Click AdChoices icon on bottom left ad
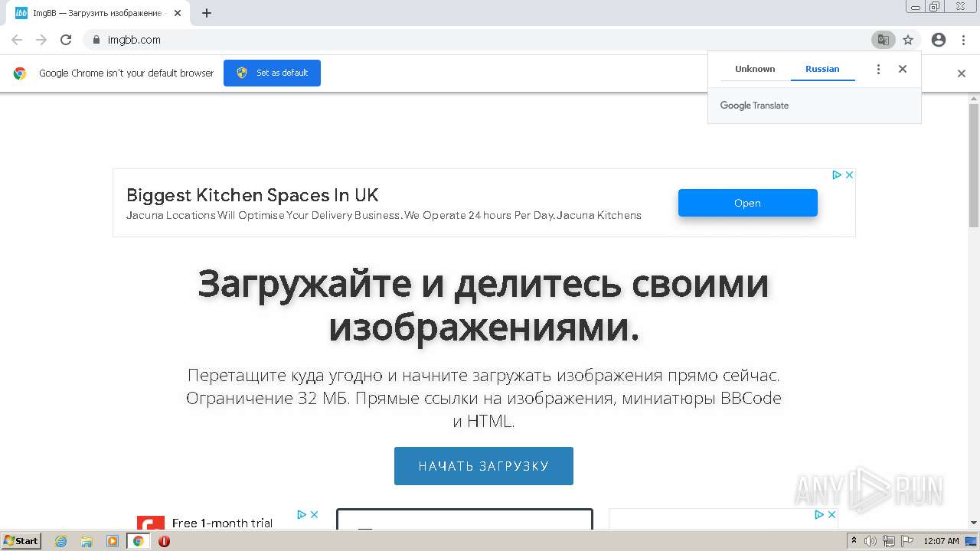Image resolution: width=980 pixels, height=551 pixels. [x=302, y=515]
